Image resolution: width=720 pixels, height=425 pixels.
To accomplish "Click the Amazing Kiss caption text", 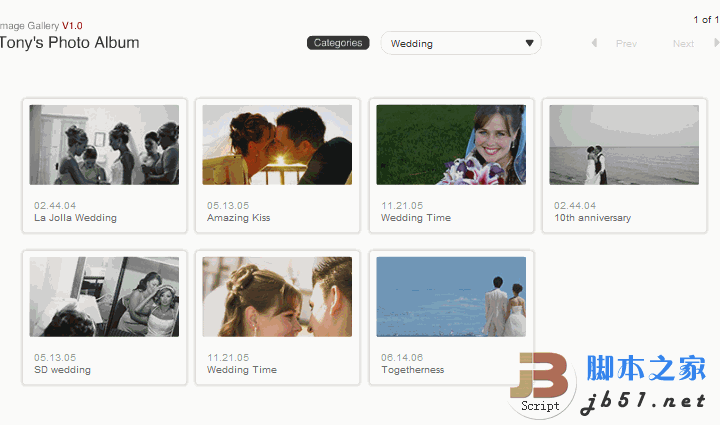I will click(x=238, y=218).
